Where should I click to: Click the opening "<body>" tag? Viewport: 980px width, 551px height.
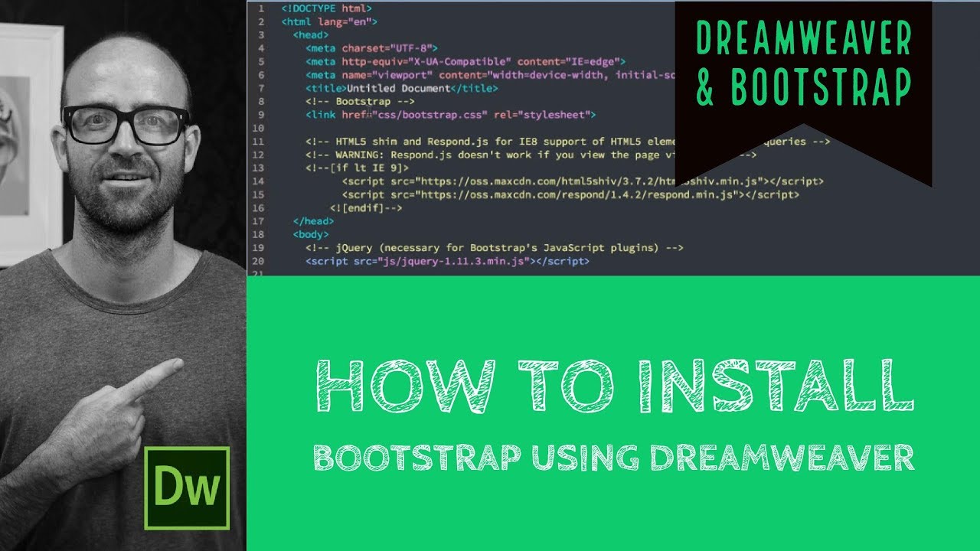pyautogui.click(x=311, y=234)
